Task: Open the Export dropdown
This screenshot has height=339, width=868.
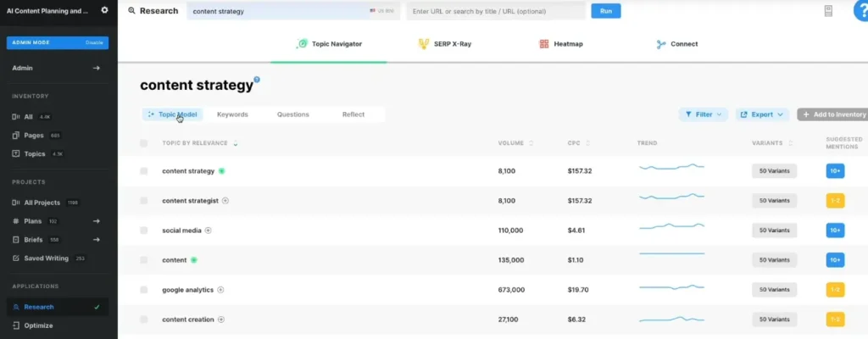Action: pyautogui.click(x=762, y=114)
